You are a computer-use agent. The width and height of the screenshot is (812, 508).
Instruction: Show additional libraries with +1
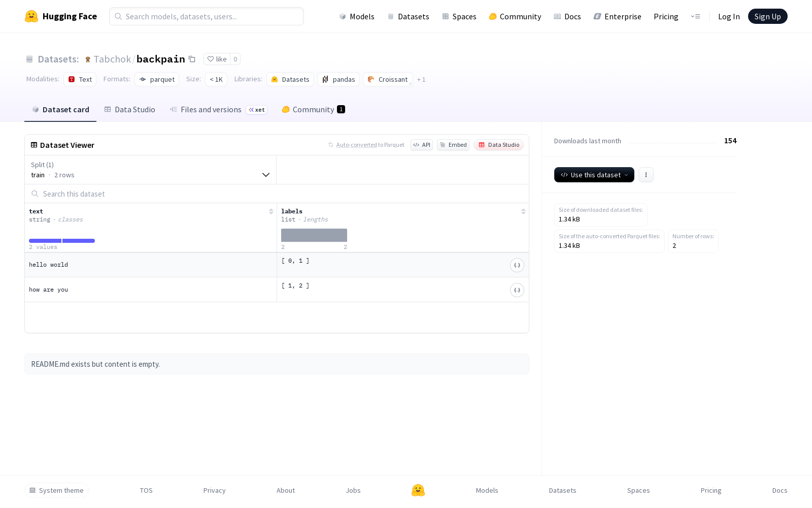point(421,79)
